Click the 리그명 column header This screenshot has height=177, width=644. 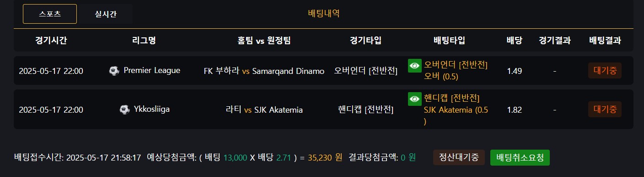pyautogui.click(x=144, y=40)
